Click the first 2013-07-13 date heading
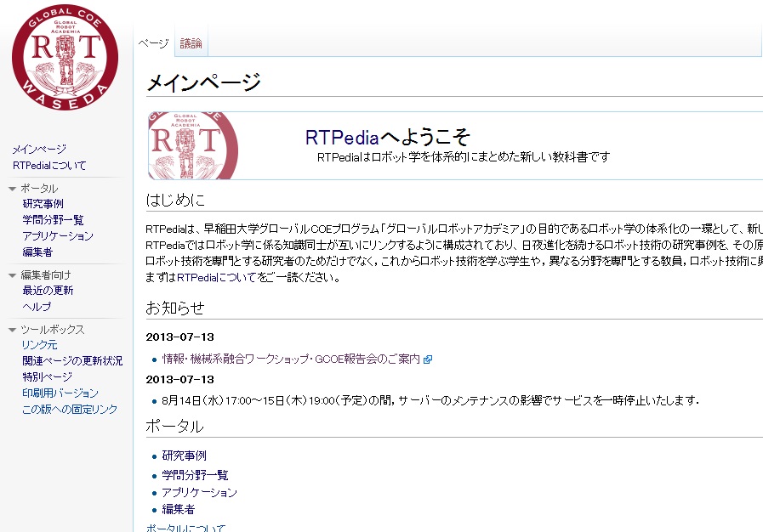The height and width of the screenshot is (532, 763). (x=180, y=337)
